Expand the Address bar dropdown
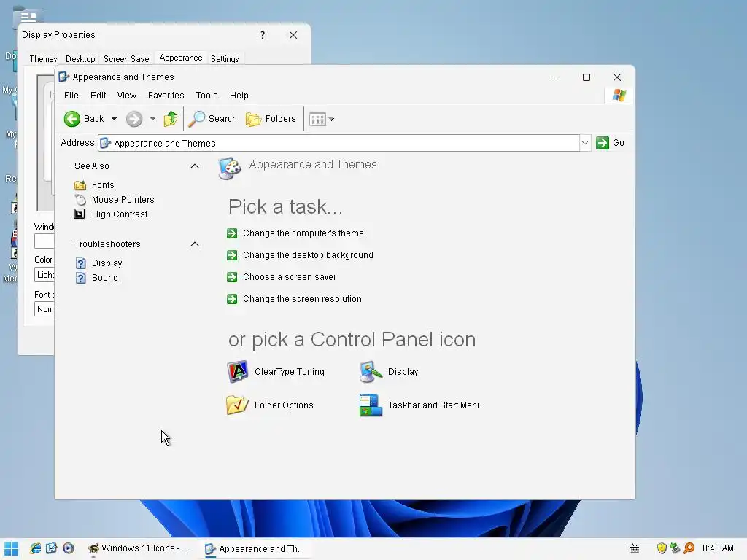747x560 pixels. (x=585, y=143)
